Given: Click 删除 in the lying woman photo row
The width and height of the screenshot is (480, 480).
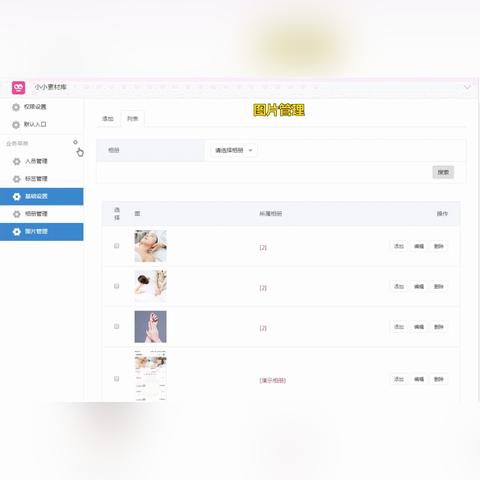Looking at the screenshot, I should pyautogui.click(x=439, y=287).
